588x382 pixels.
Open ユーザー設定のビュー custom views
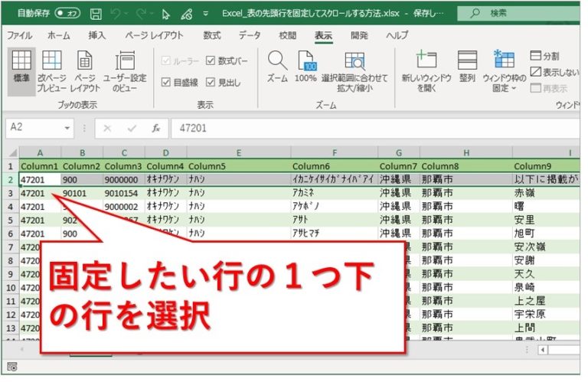[125, 71]
